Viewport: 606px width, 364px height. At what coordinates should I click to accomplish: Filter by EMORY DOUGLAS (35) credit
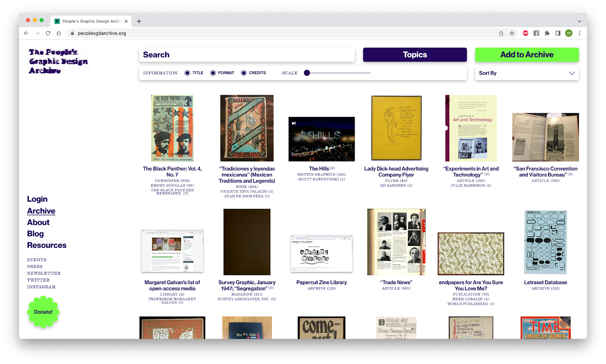point(172,185)
